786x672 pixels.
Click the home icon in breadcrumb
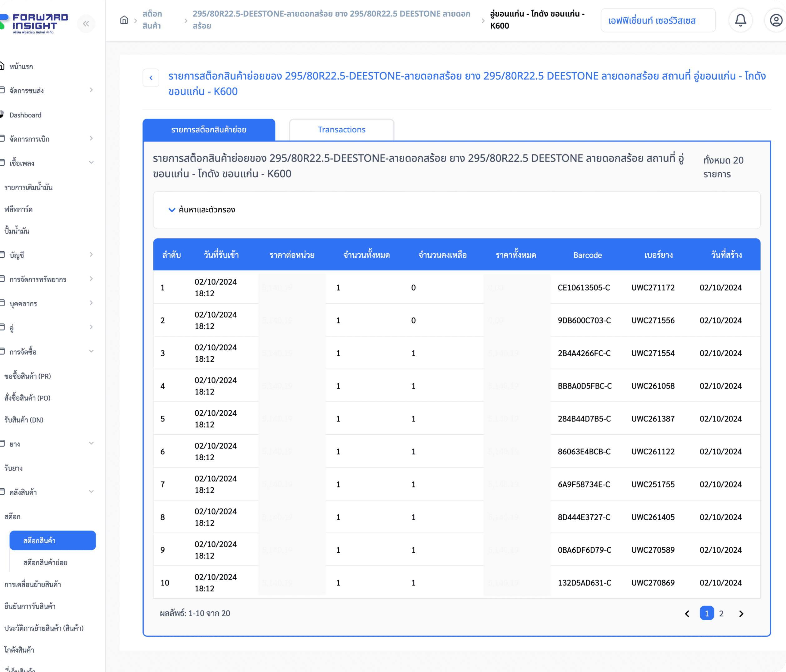[x=124, y=20]
